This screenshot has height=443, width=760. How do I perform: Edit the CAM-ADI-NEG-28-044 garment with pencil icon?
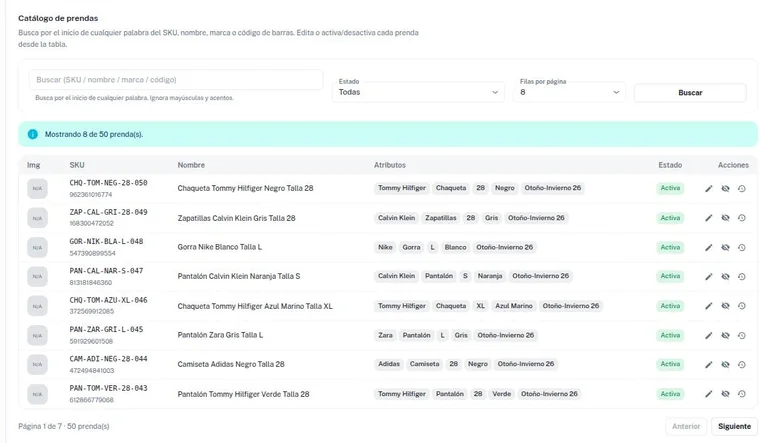click(709, 364)
